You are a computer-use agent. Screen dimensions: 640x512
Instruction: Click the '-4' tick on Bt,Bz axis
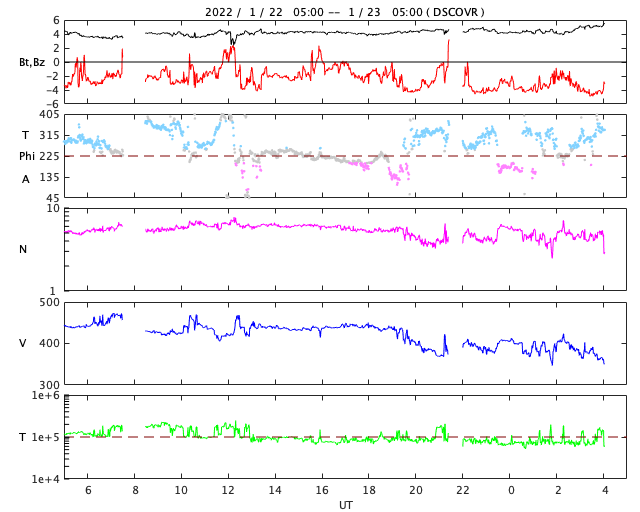(53, 90)
